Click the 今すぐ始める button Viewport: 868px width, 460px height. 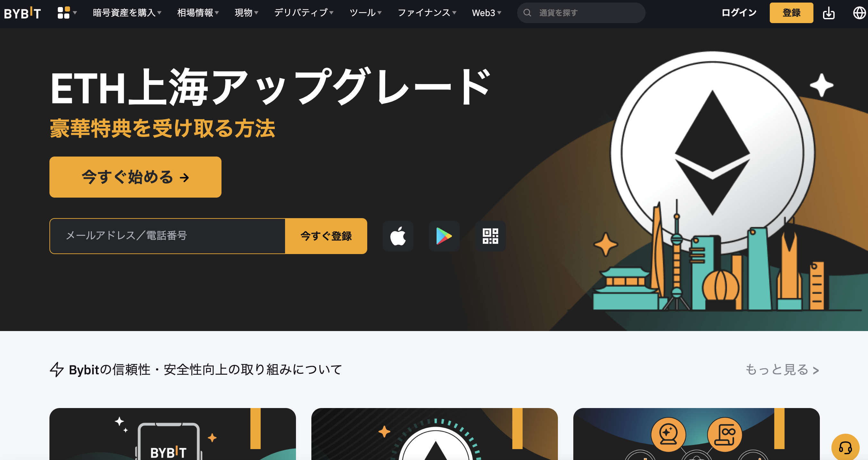click(135, 177)
